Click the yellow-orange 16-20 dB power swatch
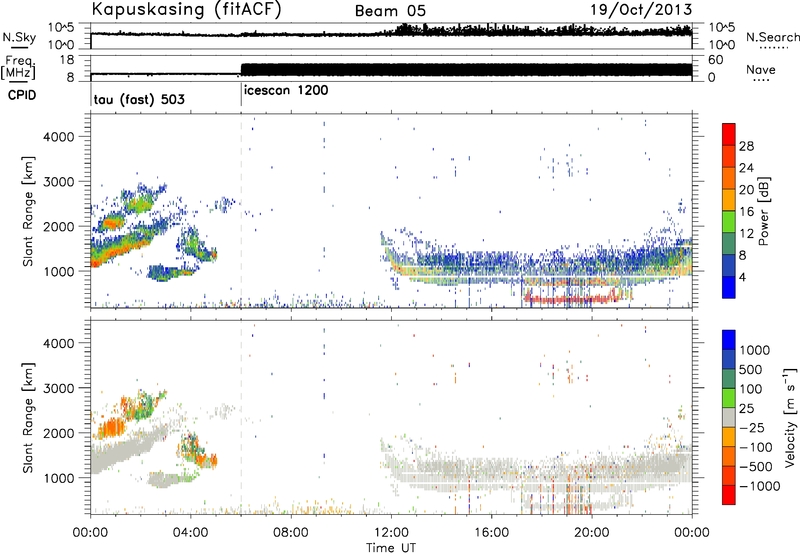Image resolution: width=800 pixels, height=554 pixels. (x=729, y=199)
